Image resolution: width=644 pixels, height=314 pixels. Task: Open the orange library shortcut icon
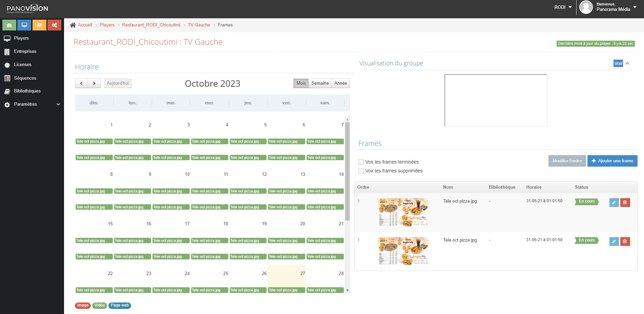point(39,25)
